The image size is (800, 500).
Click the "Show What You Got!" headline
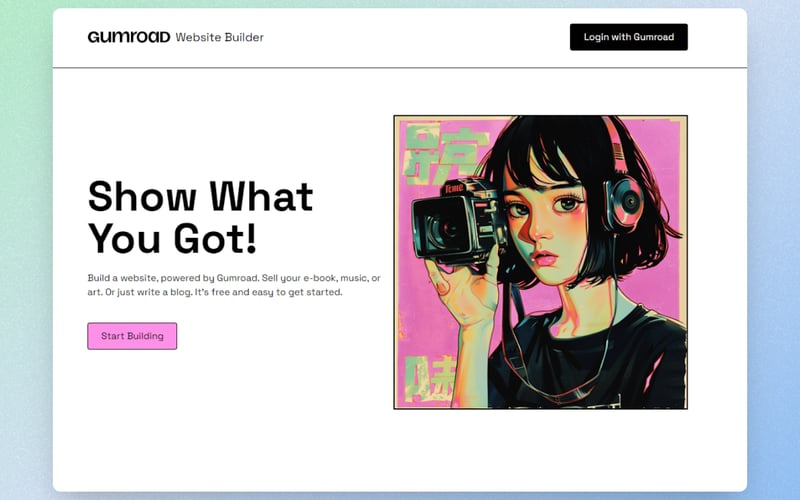coord(201,217)
